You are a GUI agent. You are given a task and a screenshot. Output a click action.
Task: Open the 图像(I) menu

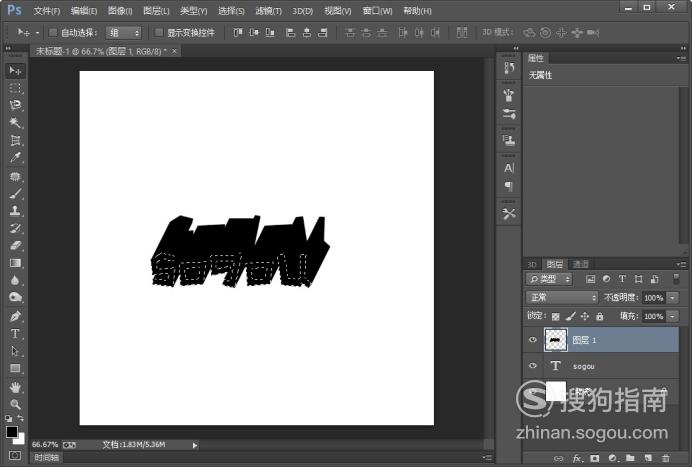(x=120, y=11)
